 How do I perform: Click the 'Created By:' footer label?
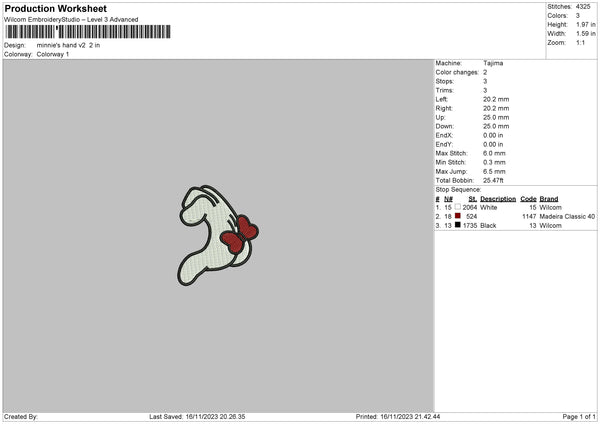21,417
